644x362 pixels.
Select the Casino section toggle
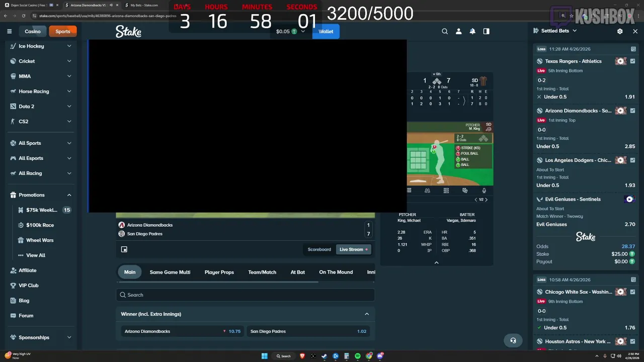click(33, 31)
